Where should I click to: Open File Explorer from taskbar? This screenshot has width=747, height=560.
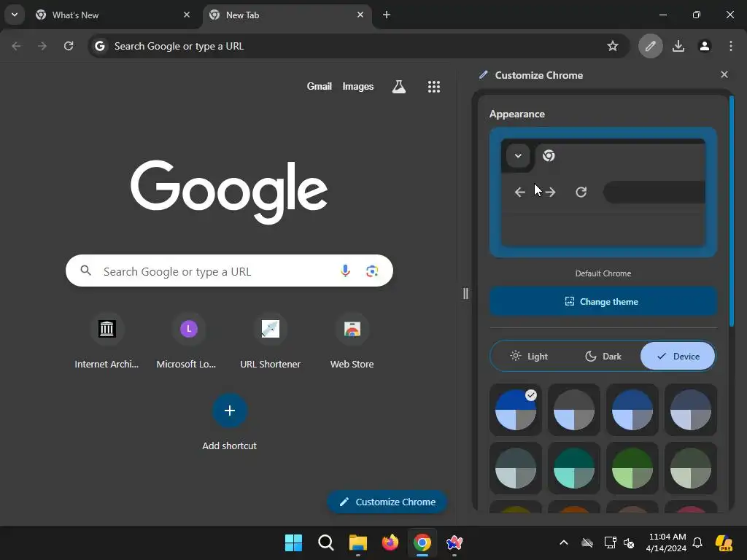tap(357, 542)
